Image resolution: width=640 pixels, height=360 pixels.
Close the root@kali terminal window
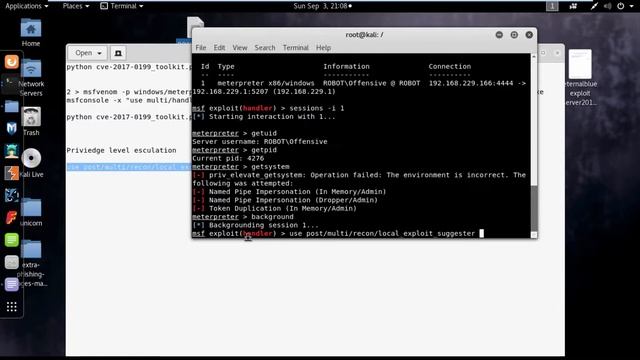(529, 35)
